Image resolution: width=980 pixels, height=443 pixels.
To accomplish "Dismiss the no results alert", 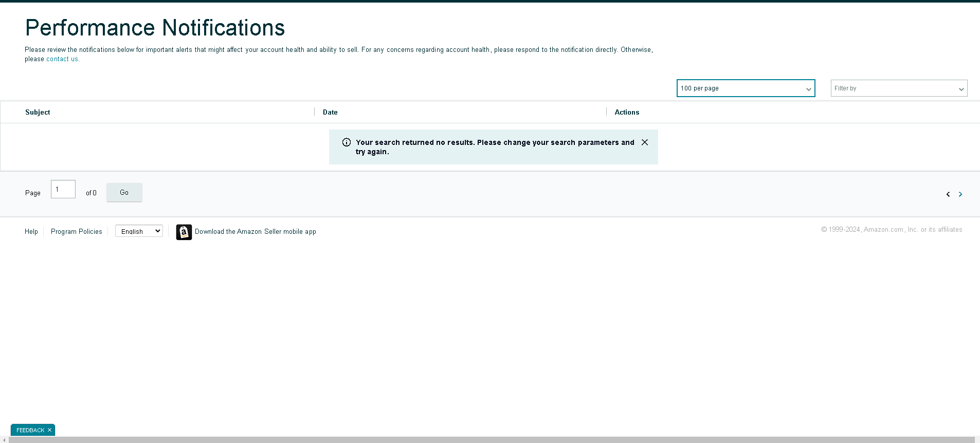I will 644,142.
